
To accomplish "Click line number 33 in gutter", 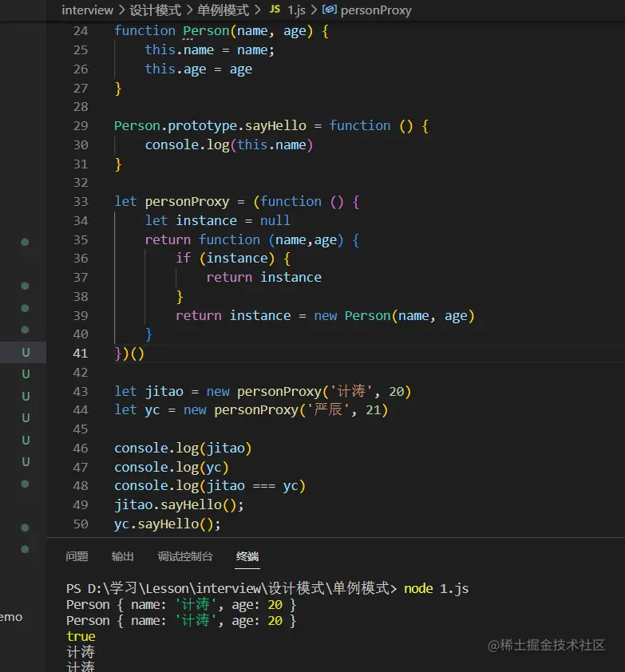I will tap(81, 201).
